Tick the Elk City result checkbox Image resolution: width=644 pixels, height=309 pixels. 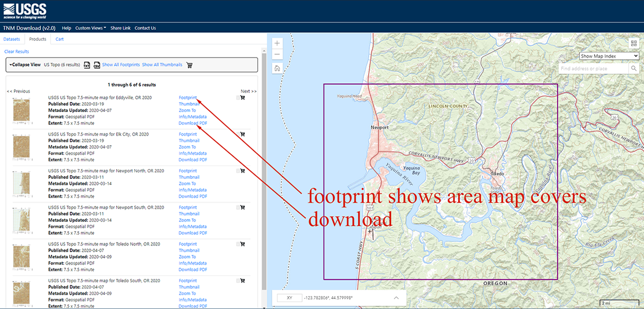pyautogui.click(x=238, y=134)
